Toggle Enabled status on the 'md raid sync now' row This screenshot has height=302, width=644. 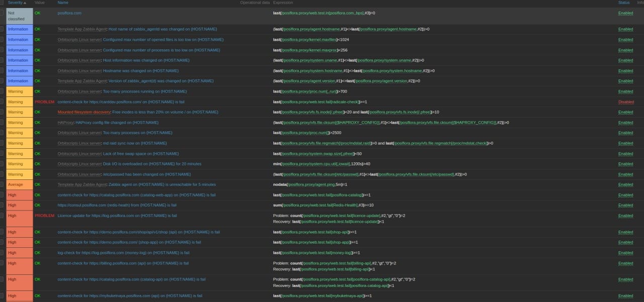626,143
